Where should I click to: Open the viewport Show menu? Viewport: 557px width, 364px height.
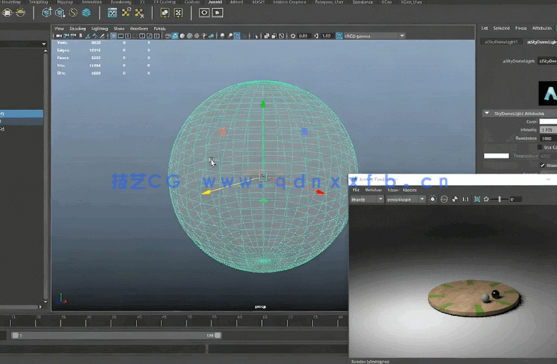coord(119,28)
